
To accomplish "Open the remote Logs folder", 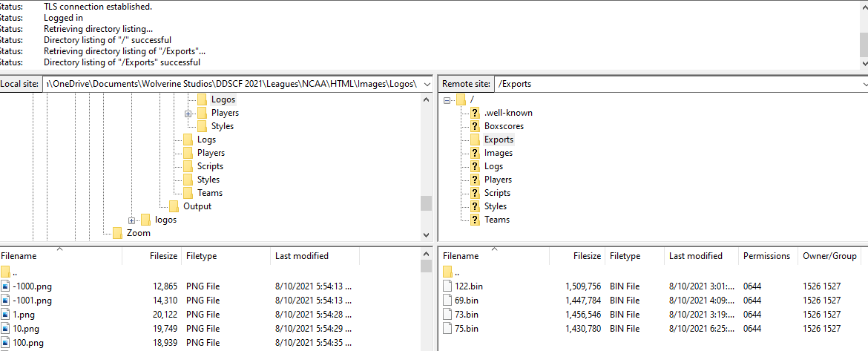I will click(x=493, y=166).
